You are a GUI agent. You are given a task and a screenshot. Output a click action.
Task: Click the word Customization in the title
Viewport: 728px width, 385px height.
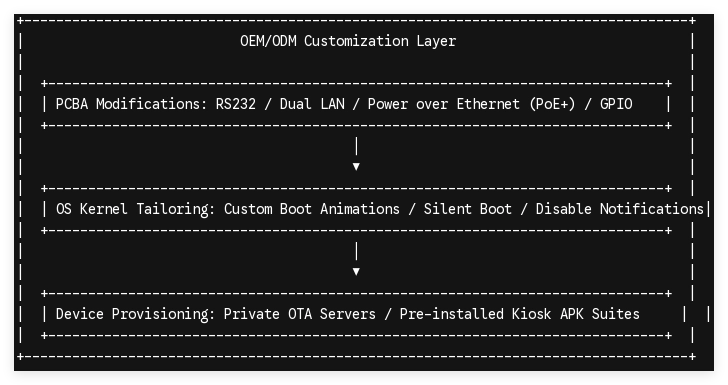pyautogui.click(x=356, y=41)
